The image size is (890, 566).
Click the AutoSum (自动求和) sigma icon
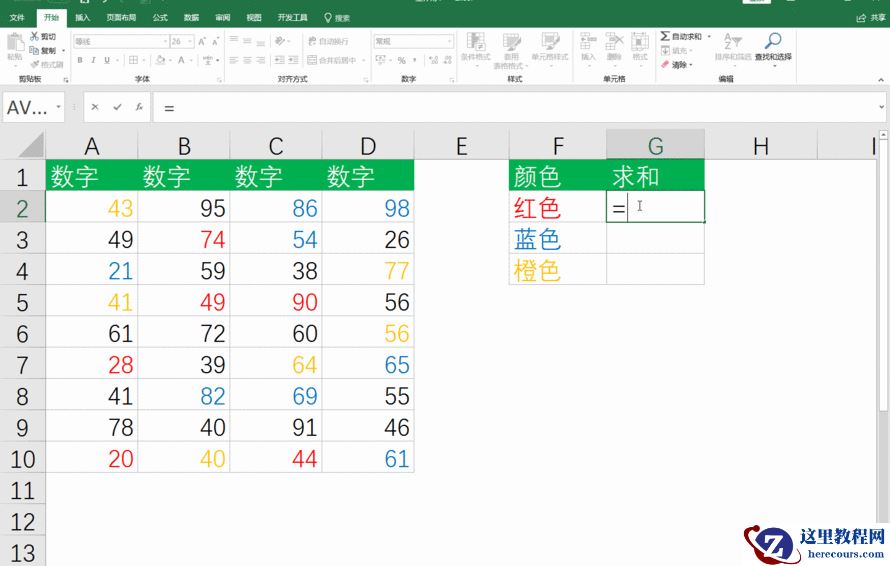(x=666, y=36)
